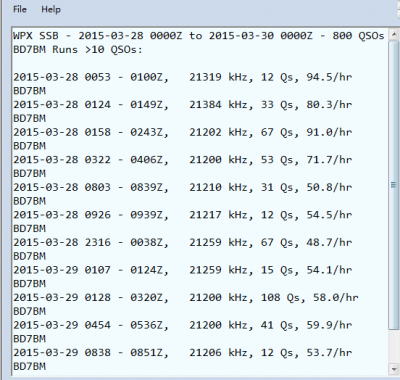The height and width of the screenshot is (380, 400).
Task: Select the 0454 - 0536Z run line
Action: coord(183,325)
